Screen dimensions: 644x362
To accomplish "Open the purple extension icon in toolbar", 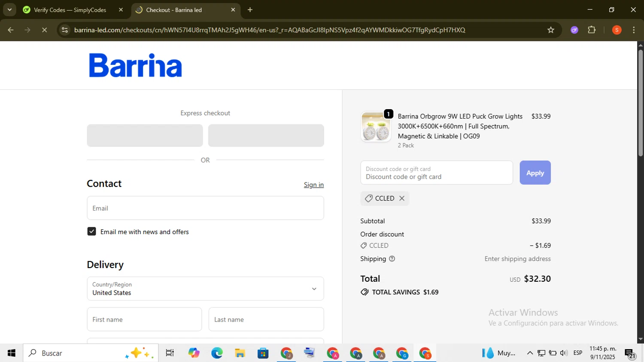I will [x=574, y=30].
